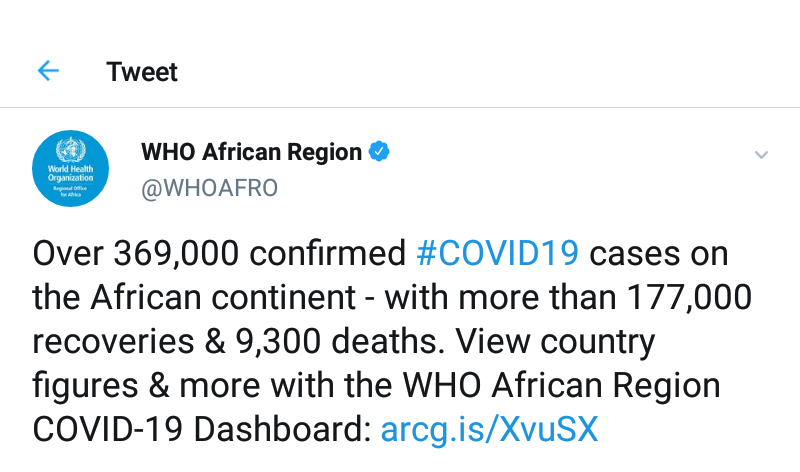800x472 pixels.
Task: Open the WHO profile picture
Action: [70, 168]
